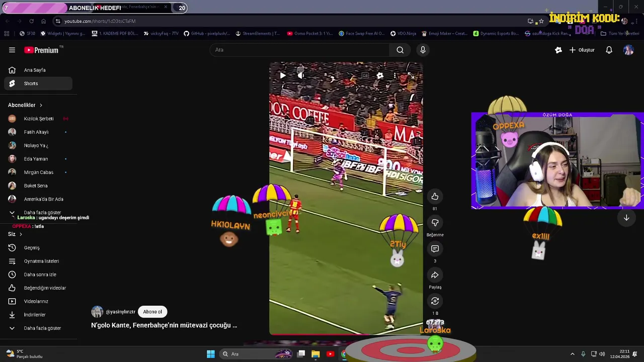Image resolution: width=644 pixels, height=362 pixels.
Task: Open the Face Swap AI bookmark
Action: [x=361, y=34]
